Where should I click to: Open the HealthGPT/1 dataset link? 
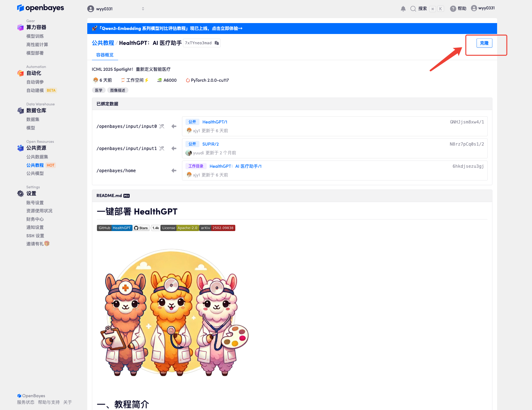click(x=215, y=122)
